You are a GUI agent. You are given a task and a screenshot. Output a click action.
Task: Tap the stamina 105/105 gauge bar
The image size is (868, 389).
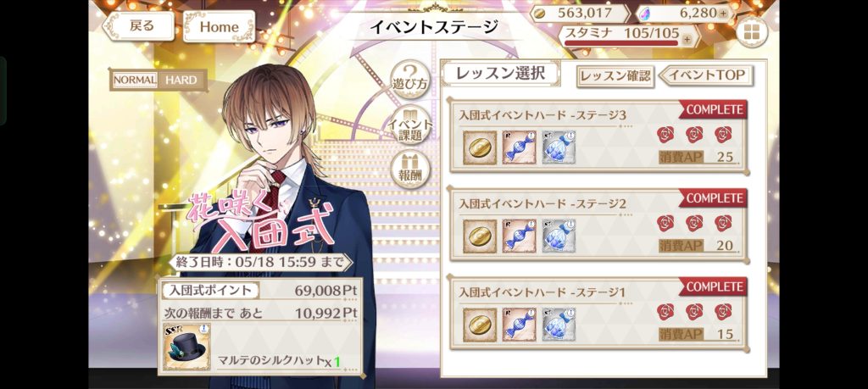(x=621, y=42)
